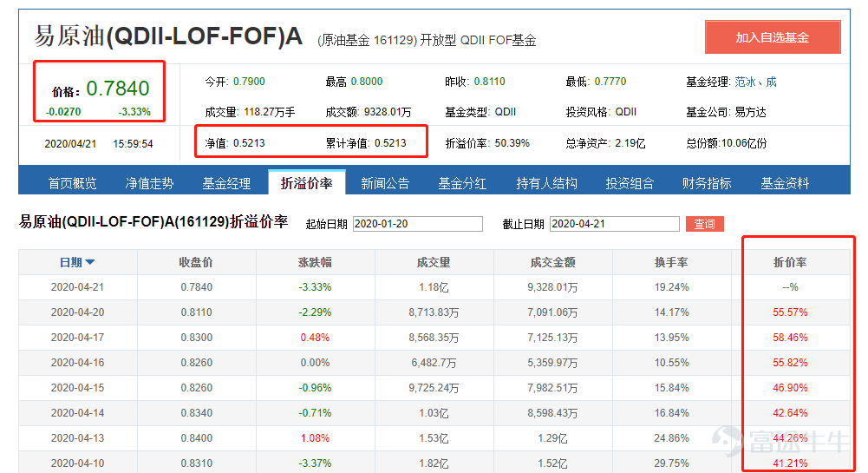
Task: Open fund manager link 范冰
Action: tap(745, 82)
